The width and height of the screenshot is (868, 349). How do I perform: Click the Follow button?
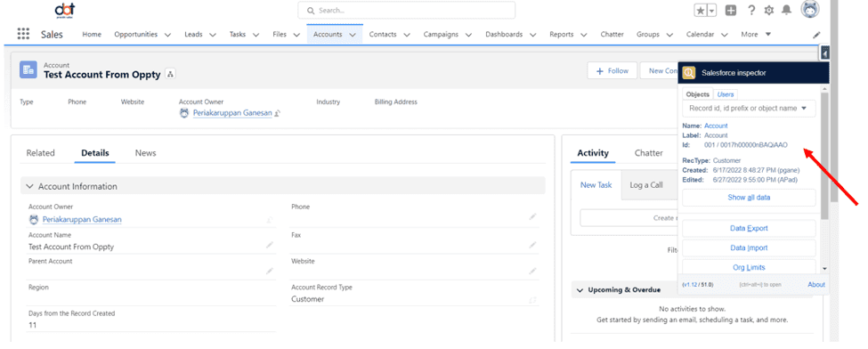[x=612, y=71]
